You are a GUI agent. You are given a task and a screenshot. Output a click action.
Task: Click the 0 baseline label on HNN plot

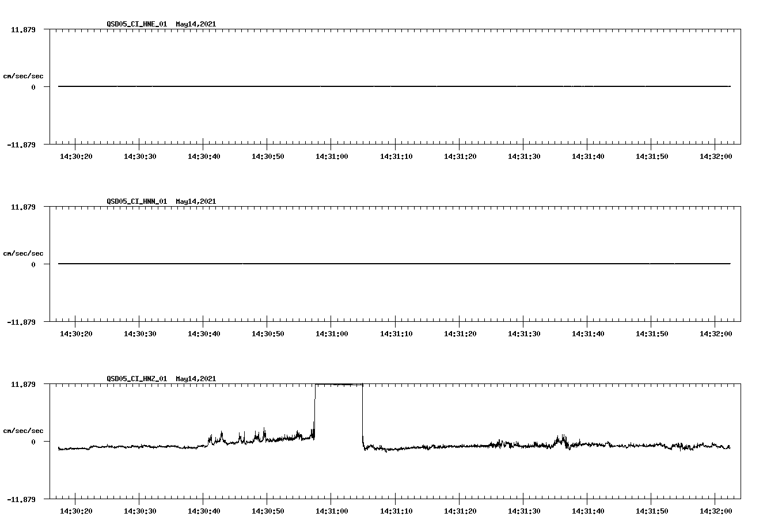tap(32, 265)
